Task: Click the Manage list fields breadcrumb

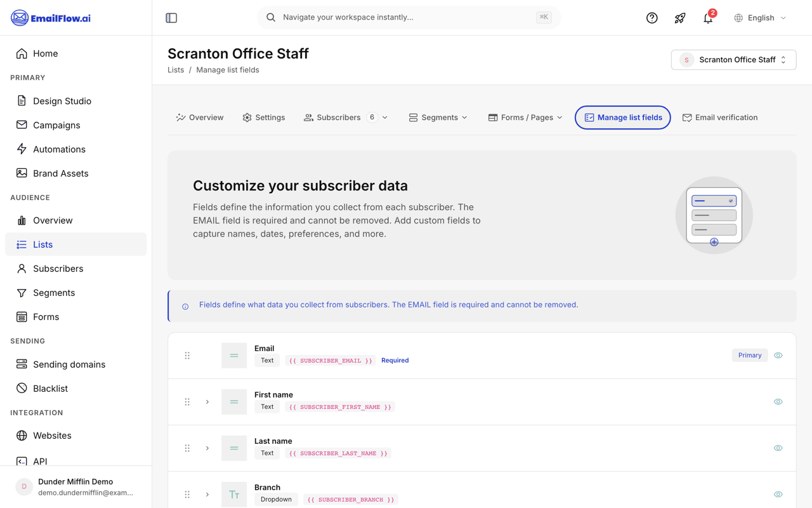Action: (x=227, y=70)
